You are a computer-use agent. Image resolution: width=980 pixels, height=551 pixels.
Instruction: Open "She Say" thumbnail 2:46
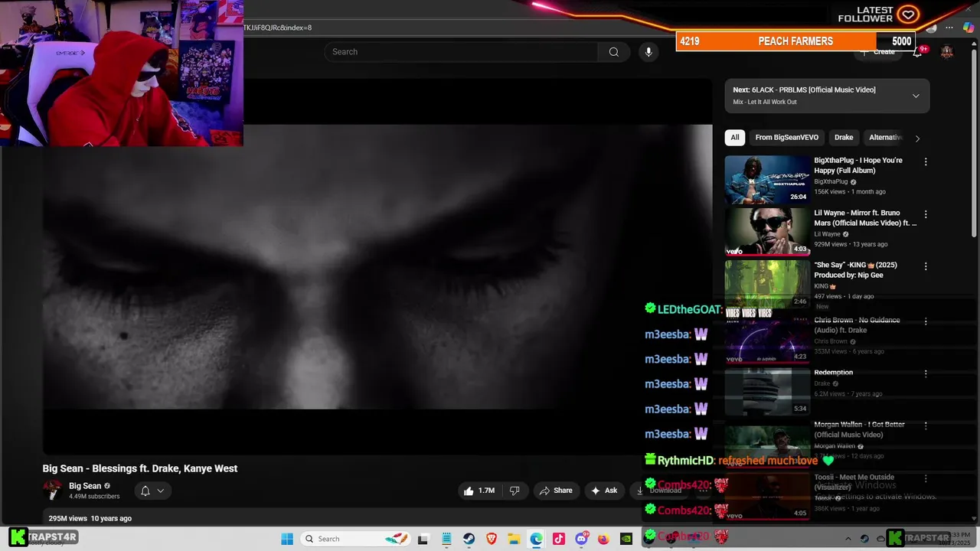click(767, 284)
